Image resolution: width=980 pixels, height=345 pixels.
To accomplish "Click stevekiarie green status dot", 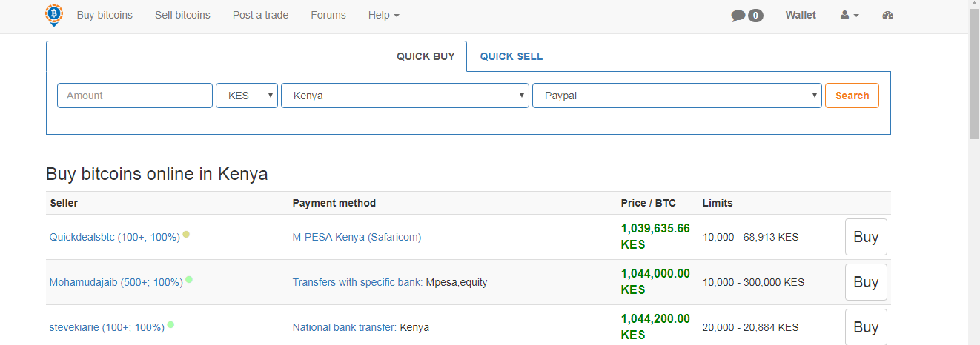I will (x=170, y=324).
